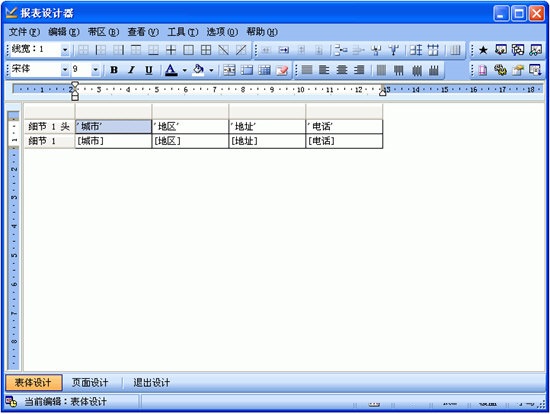
Task: Select the [电话] detail cell
Action: pos(344,141)
